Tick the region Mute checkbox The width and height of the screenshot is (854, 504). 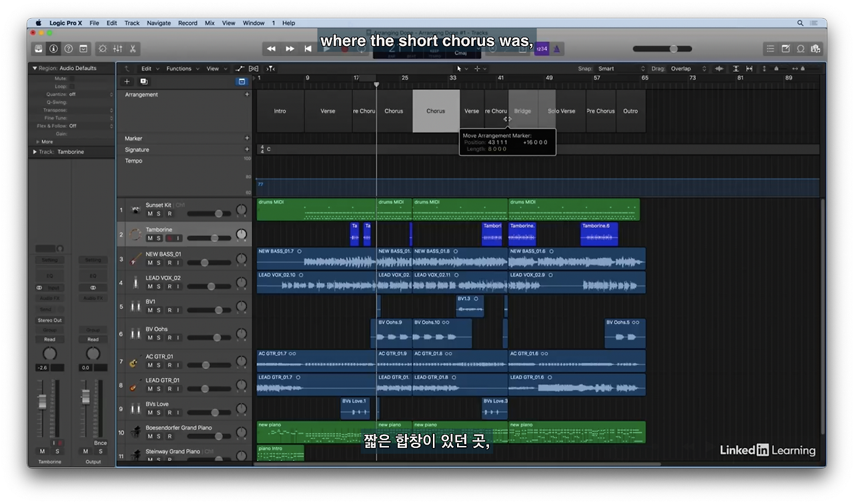tap(72, 79)
